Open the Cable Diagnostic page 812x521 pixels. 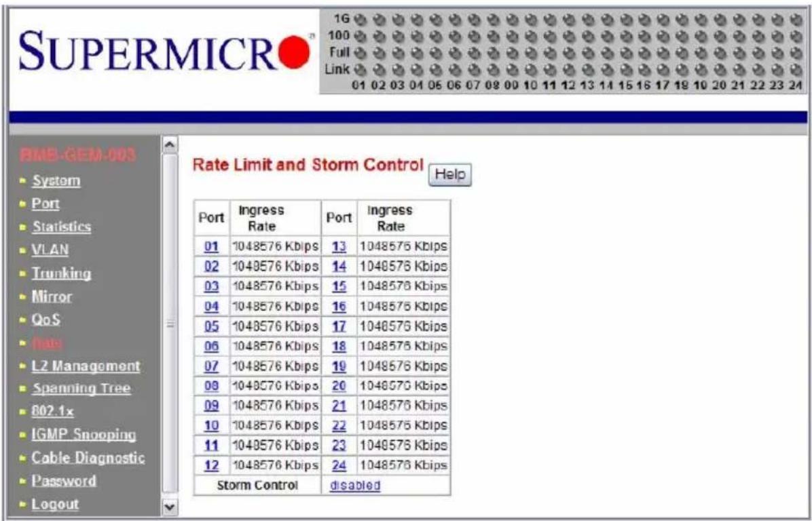(88, 458)
